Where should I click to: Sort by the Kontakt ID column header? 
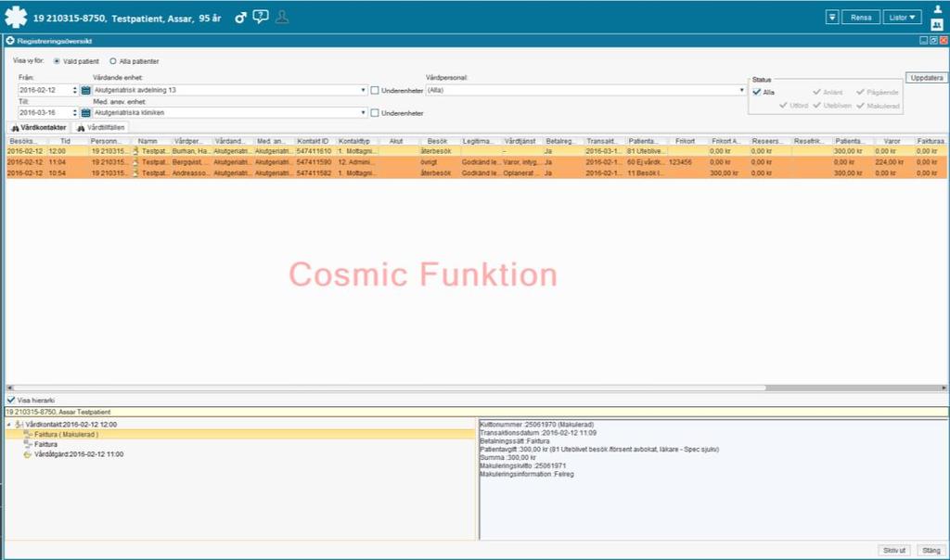pyautogui.click(x=315, y=141)
